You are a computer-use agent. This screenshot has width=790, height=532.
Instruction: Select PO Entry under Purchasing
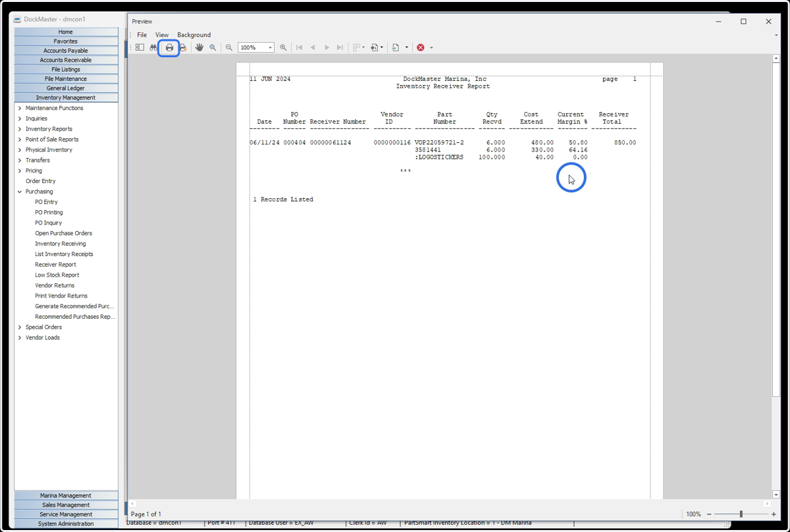[x=46, y=202]
